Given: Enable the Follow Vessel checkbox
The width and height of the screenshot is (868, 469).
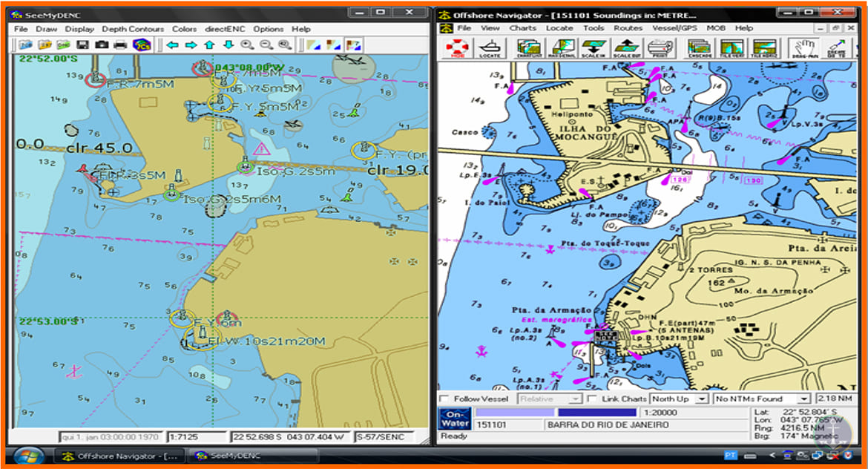Looking at the screenshot, I should [444, 399].
